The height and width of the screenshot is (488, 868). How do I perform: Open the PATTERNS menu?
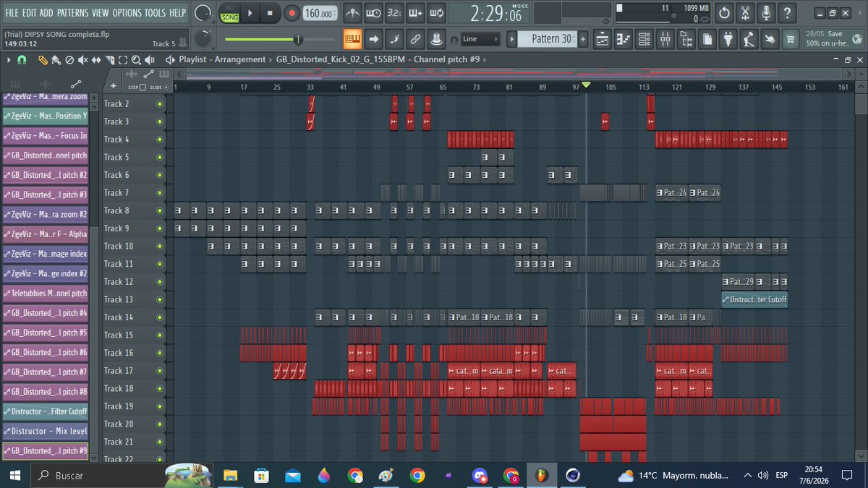tap(72, 13)
